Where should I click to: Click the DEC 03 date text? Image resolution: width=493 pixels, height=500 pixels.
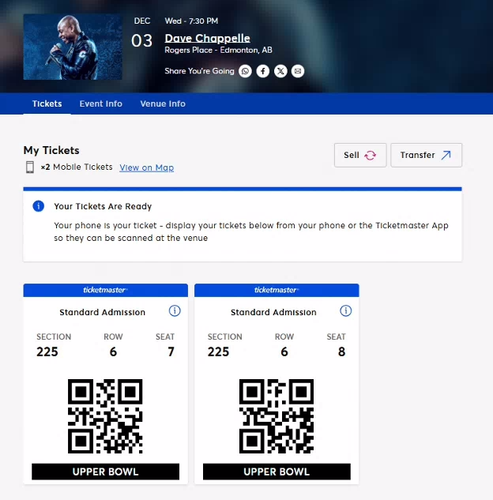pyautogui.click(x=142, y=32)
